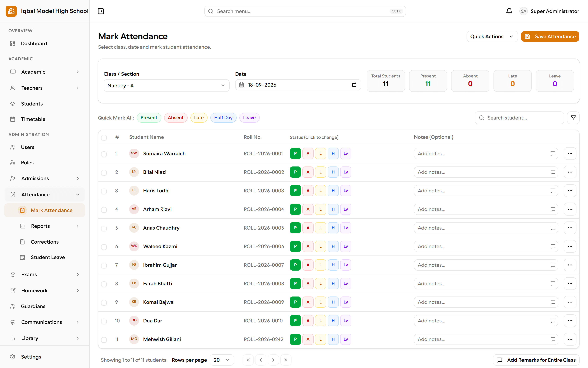Expand the Admissions menu
588x368 pixels.
(x=45, y=178)
